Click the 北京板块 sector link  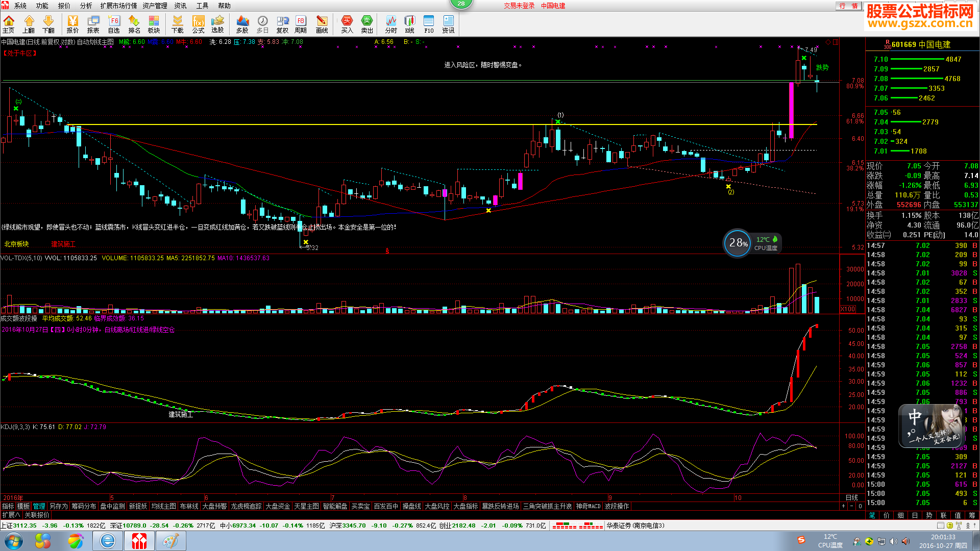[16, 244]
